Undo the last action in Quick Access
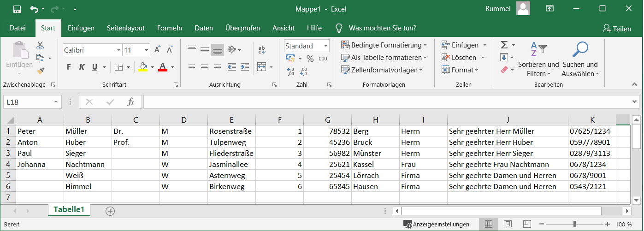The image size is (644, 231). coord(35,9)
